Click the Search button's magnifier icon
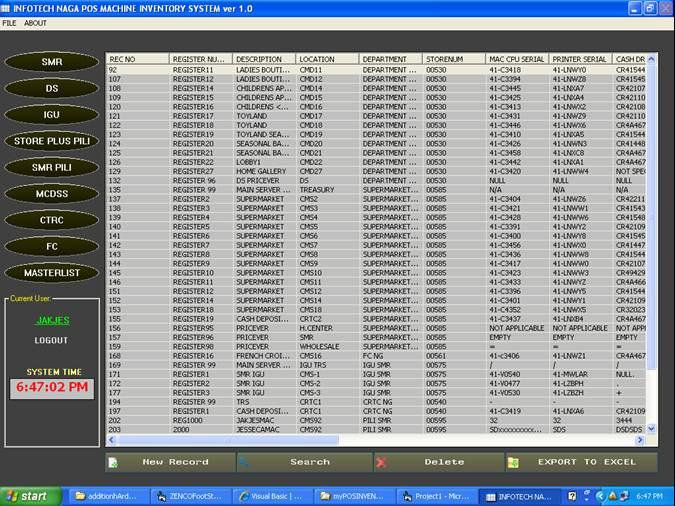675x506 pixels. (x=245, y=463)
